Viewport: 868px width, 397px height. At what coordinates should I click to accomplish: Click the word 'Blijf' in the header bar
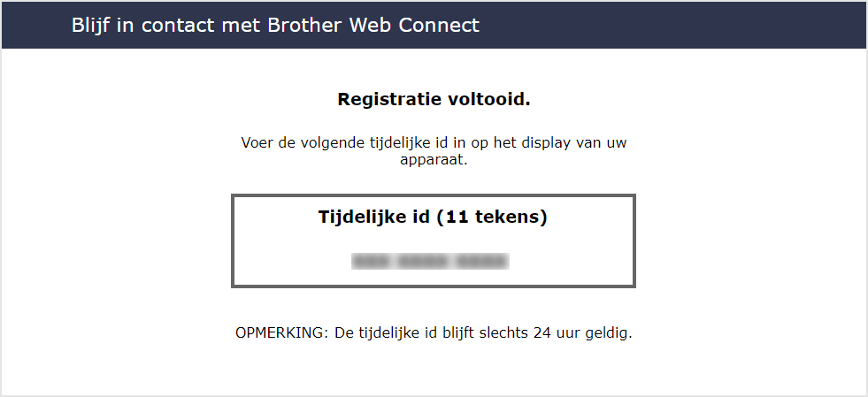point(90,25)
